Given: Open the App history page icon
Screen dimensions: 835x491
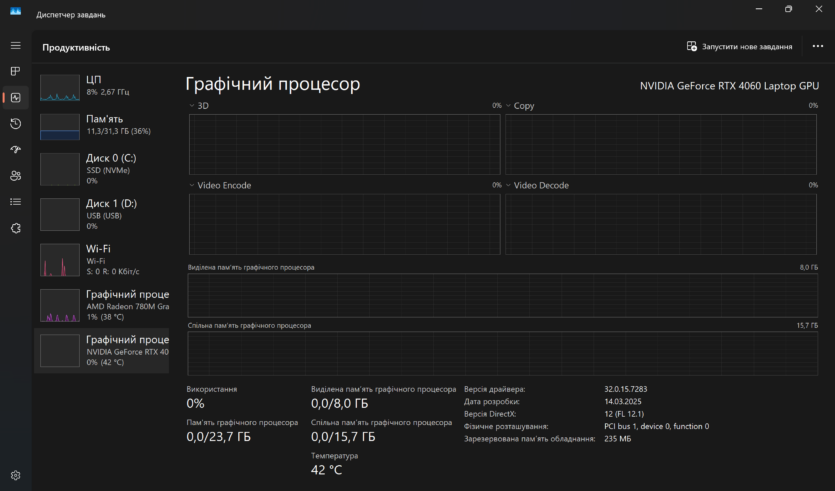Looking at the screenshot, I should (15, 124).
